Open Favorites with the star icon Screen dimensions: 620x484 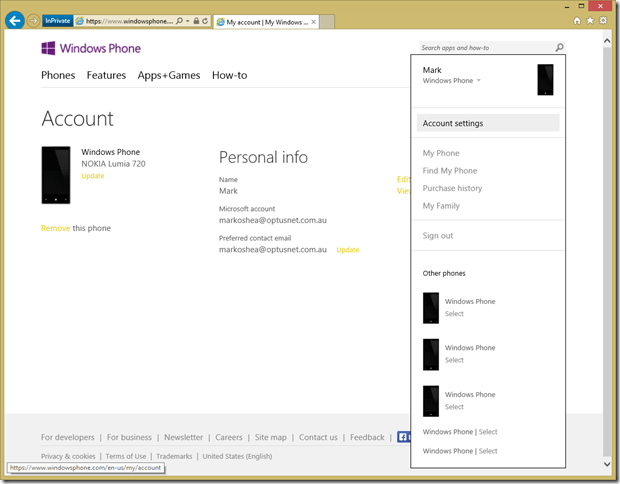(x=590, y=21)
